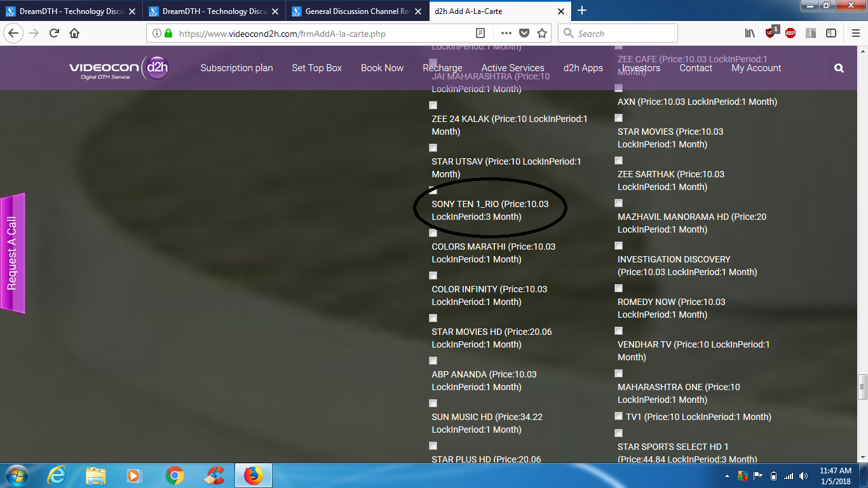868x488 pixels.
Task: Click the forward navigation arrow
Action: 34,33
